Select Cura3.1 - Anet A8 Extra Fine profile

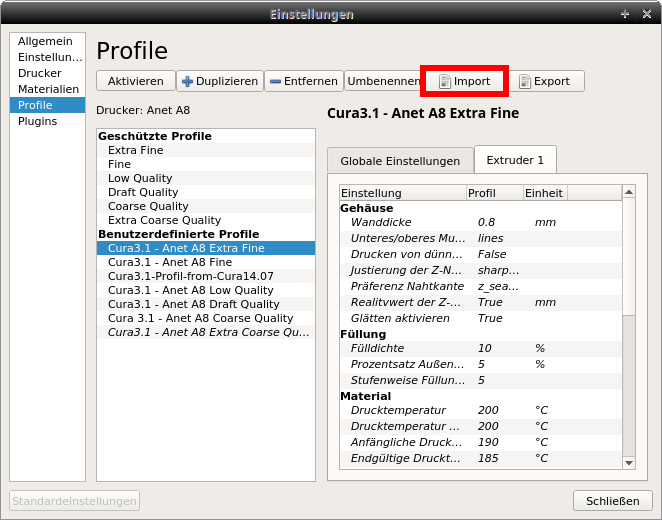click(206, 248)
